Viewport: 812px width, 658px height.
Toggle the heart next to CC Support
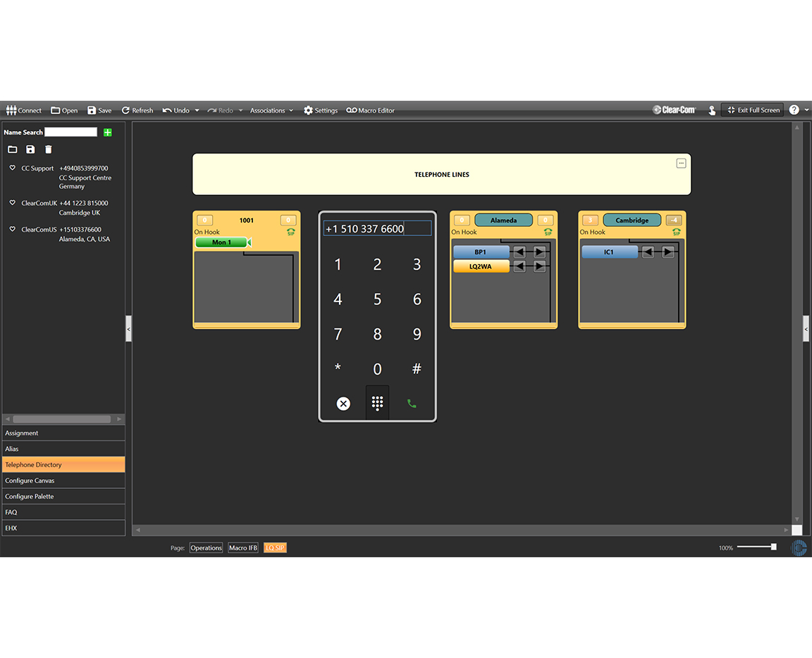tap(13, 168)
